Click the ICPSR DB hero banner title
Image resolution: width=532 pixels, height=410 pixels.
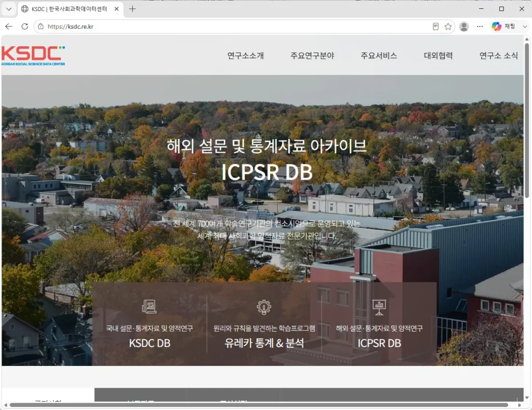[267, 172]
